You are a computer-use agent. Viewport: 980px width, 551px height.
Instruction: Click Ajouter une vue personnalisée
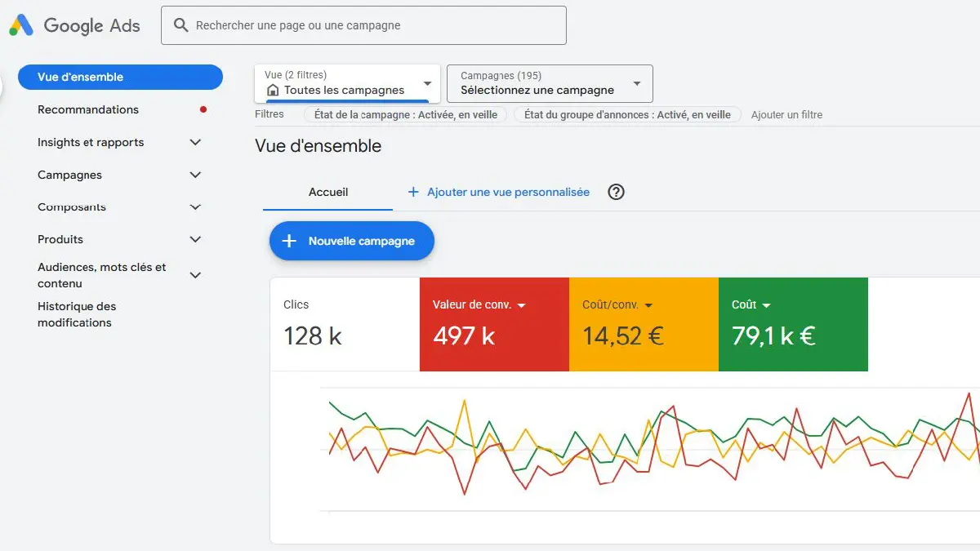(508, 192)
